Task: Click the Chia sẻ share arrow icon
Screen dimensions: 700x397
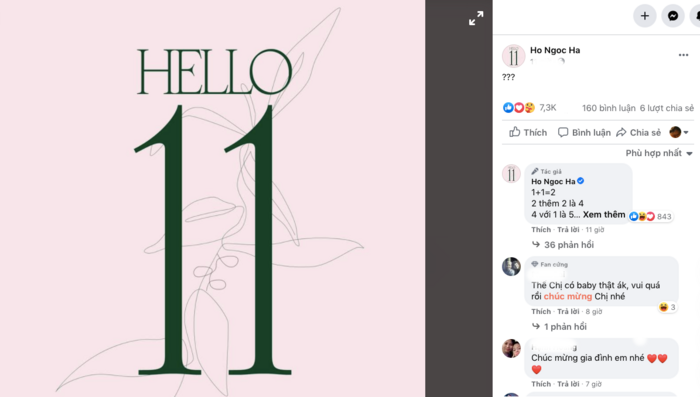Action: (x=621, y=132)
